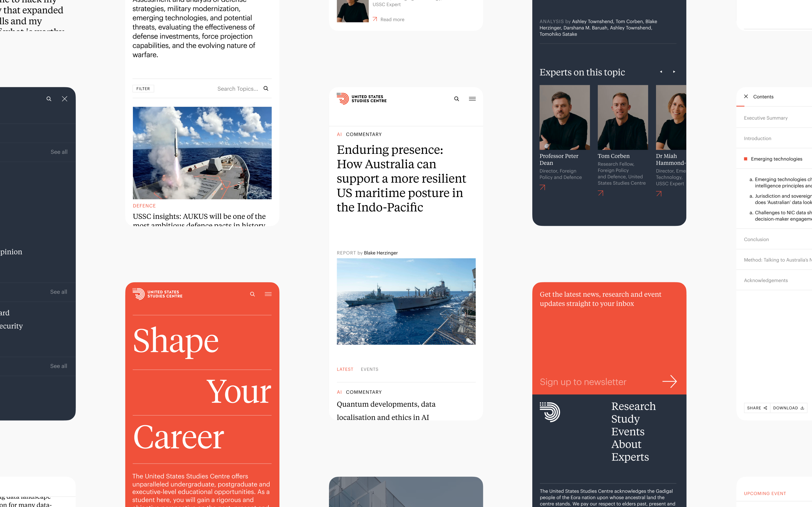Toggle the Contents panel close button
The height and width of the screenshot is (507, 812).
pos(746,97)
